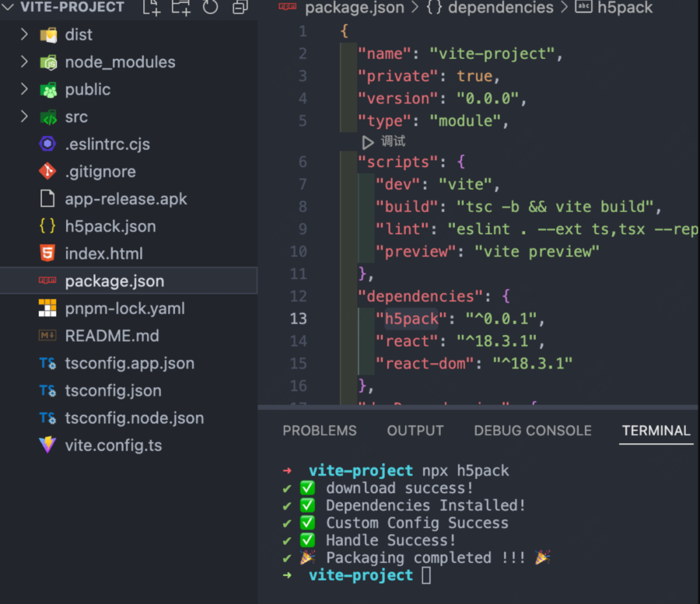Open the dist folder by its name

[x=78, y=35]
